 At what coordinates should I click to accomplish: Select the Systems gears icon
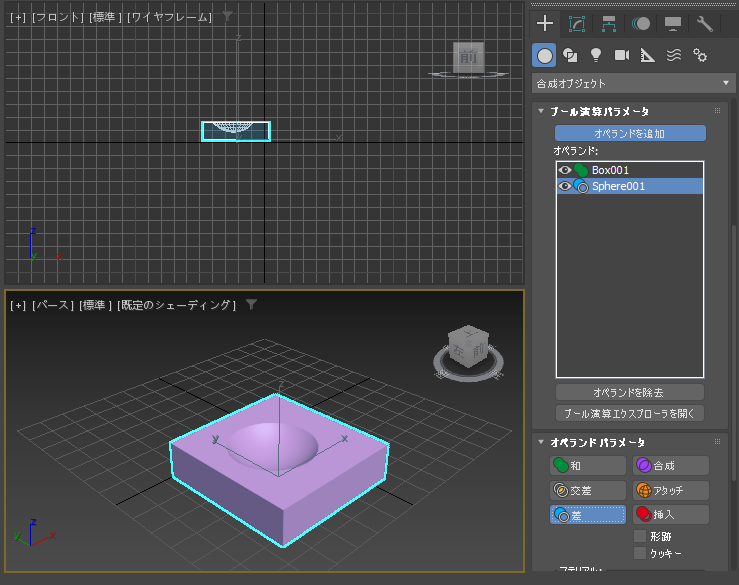click(x=700, y=56)
